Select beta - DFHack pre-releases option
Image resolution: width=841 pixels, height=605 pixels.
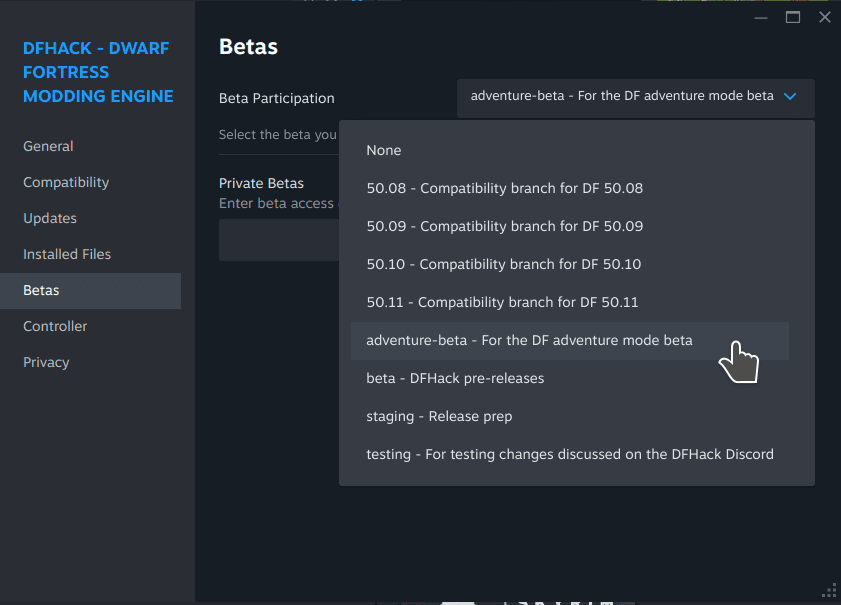[570, 379]
